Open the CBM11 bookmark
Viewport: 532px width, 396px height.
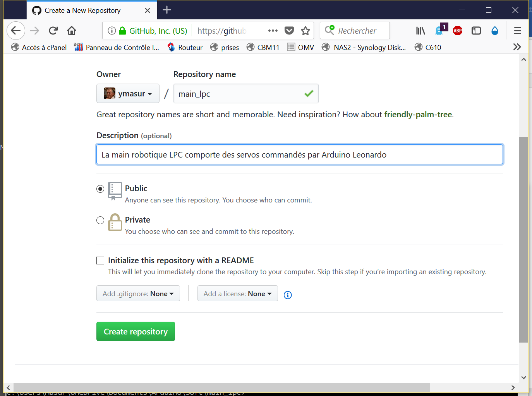coord(263,47)
